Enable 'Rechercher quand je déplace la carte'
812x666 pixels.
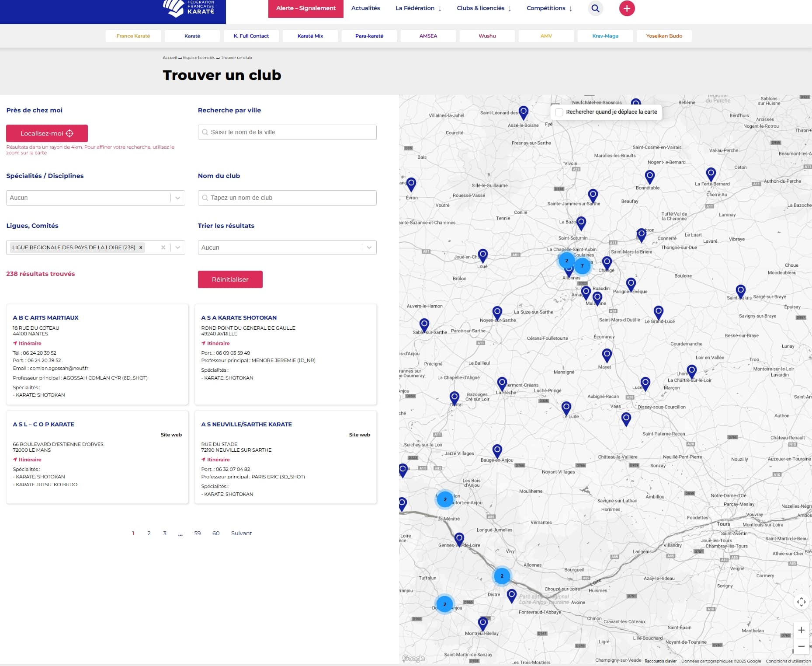(x=559, y=112)
